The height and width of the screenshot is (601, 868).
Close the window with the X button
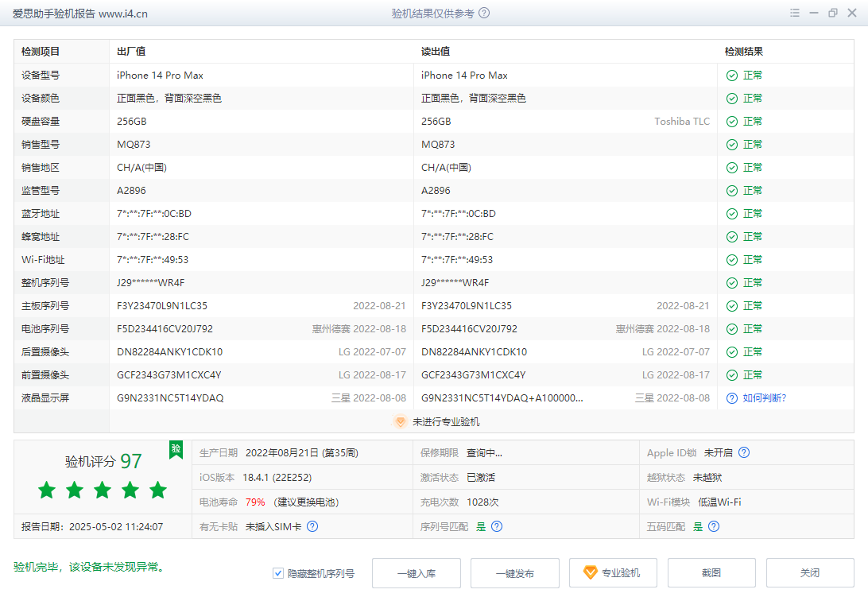tap(852, 13)
